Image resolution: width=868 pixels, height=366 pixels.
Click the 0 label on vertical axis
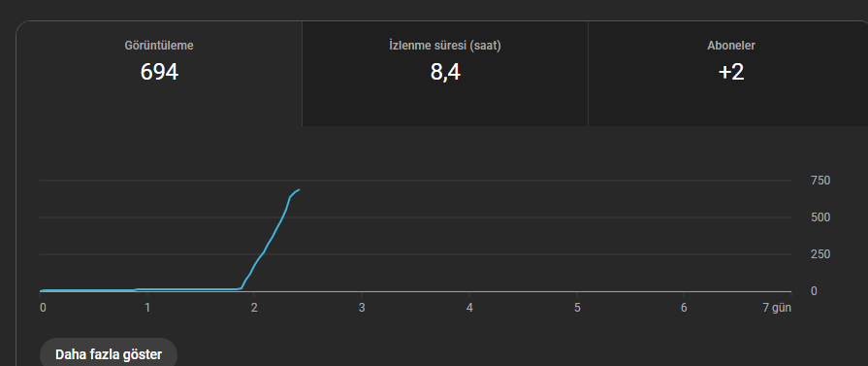[813, 291]
